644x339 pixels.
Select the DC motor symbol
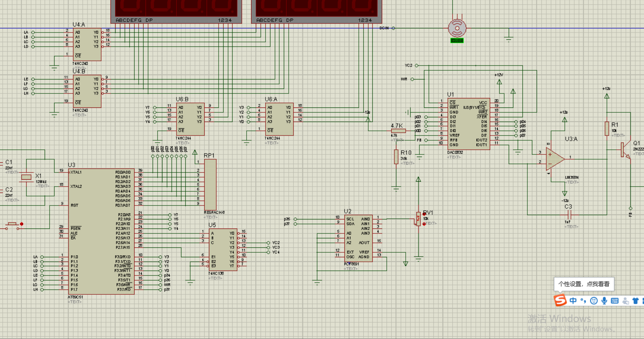point(457,28)
